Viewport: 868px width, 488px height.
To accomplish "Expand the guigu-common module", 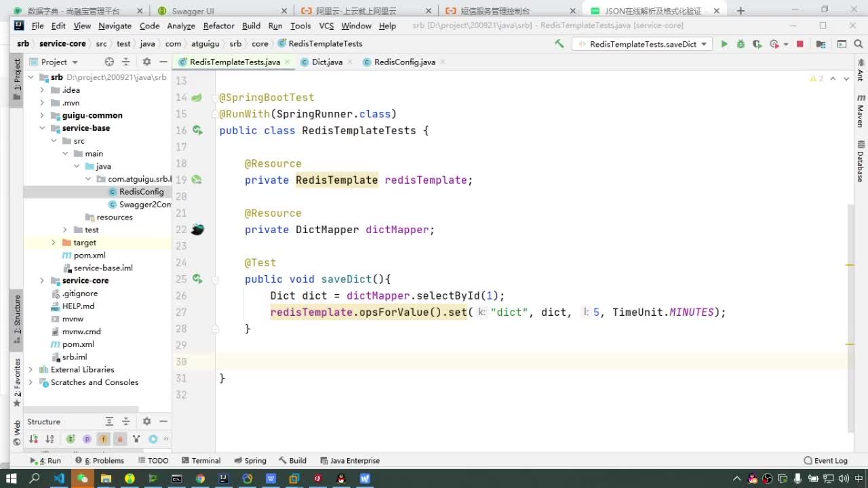I will coord(42,115).
